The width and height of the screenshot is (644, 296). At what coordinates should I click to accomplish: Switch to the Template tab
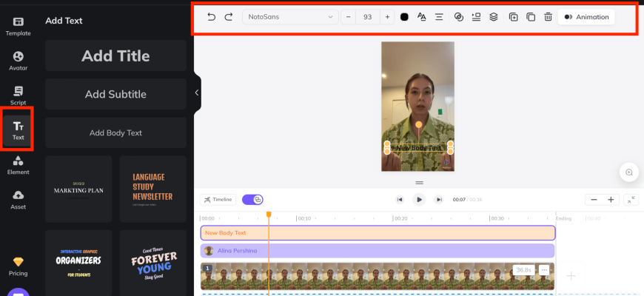pyautogui.click(x=19, y=26)
